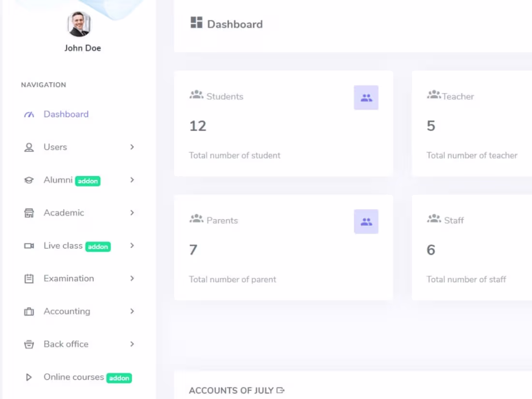This screenshot has width=532, height=399.
Task: Open the Accounts of July link
Action: click(x=231, y=390)
